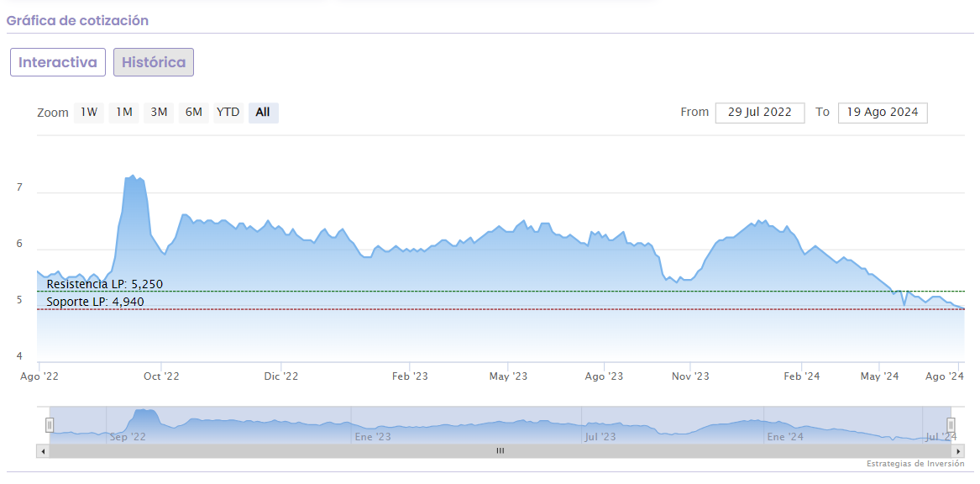Click the Ago '22 axis label
980x484 pixels.
coord(39,376)
